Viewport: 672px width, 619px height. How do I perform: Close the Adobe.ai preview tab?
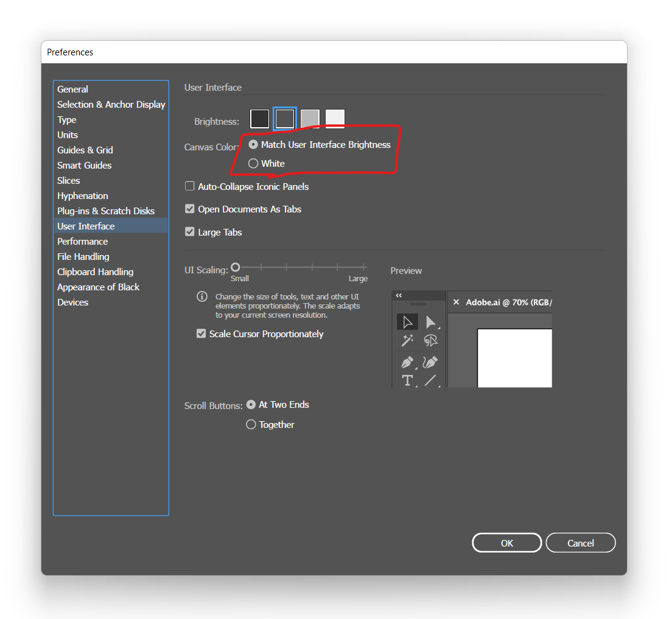click(456, 303)
